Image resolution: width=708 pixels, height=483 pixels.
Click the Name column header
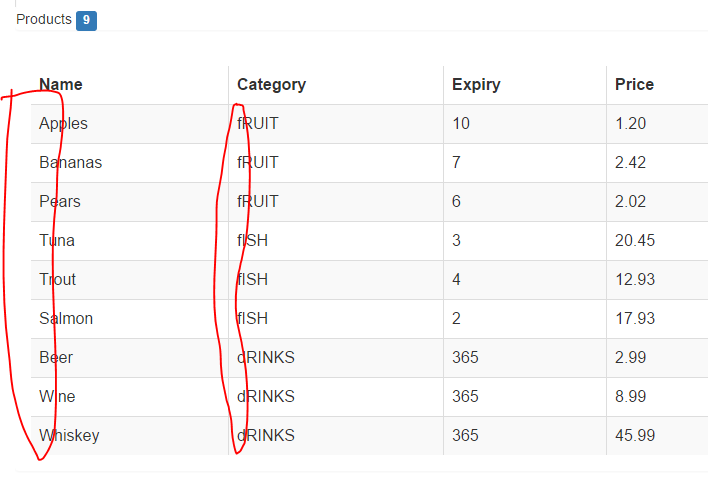point(61,85)
